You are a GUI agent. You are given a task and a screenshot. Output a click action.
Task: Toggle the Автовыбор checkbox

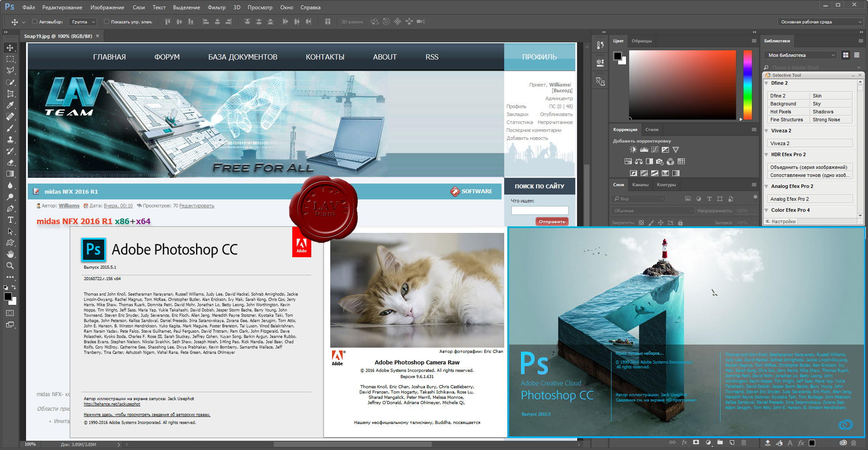34,22
